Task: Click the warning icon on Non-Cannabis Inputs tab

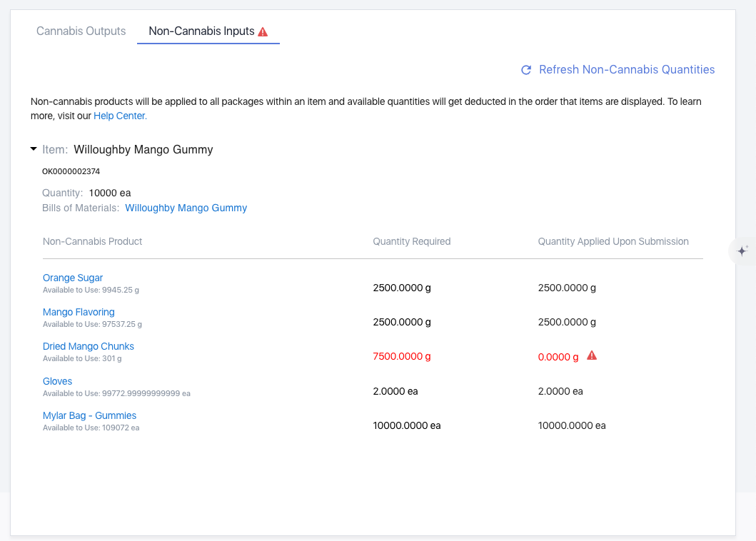Action: click(x=263, y=31)
